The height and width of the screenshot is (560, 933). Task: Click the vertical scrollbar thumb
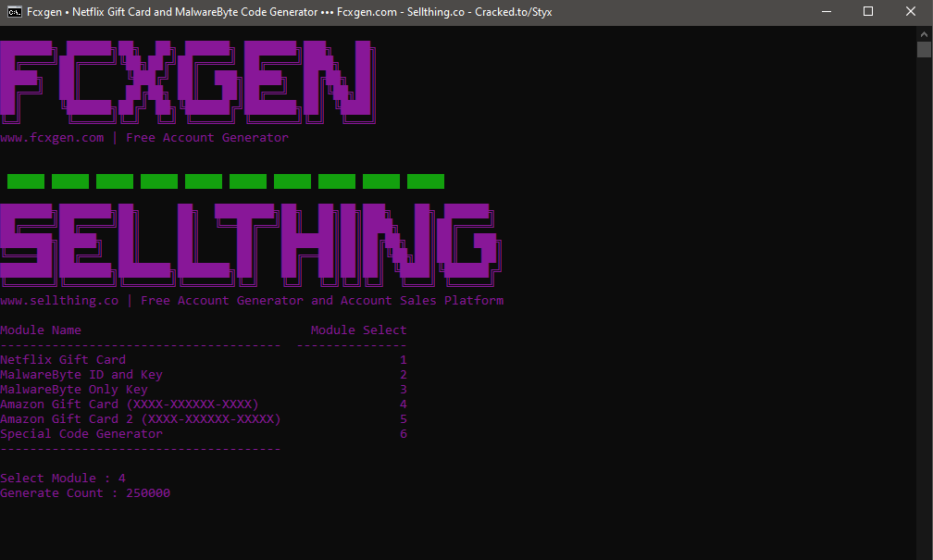coord(924,49)
